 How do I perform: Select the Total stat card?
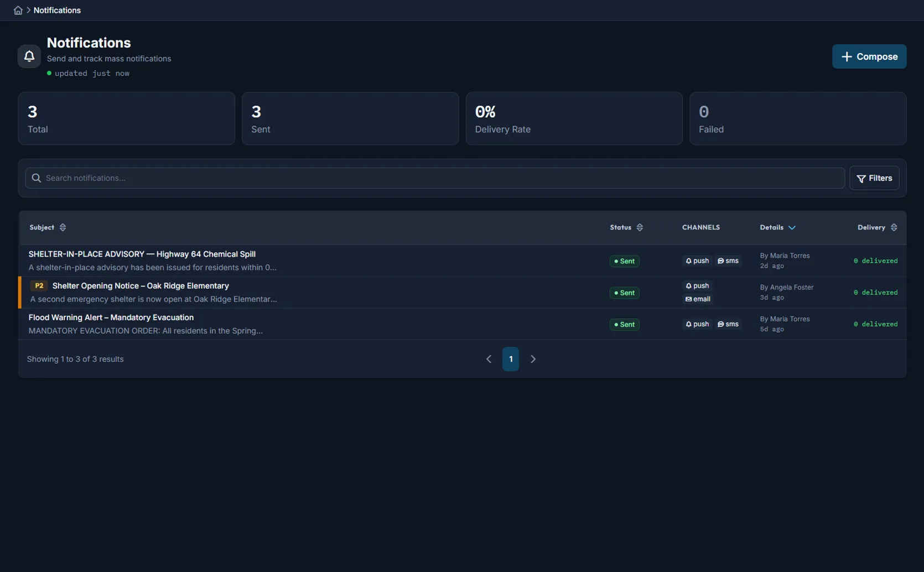click(127, 119)
